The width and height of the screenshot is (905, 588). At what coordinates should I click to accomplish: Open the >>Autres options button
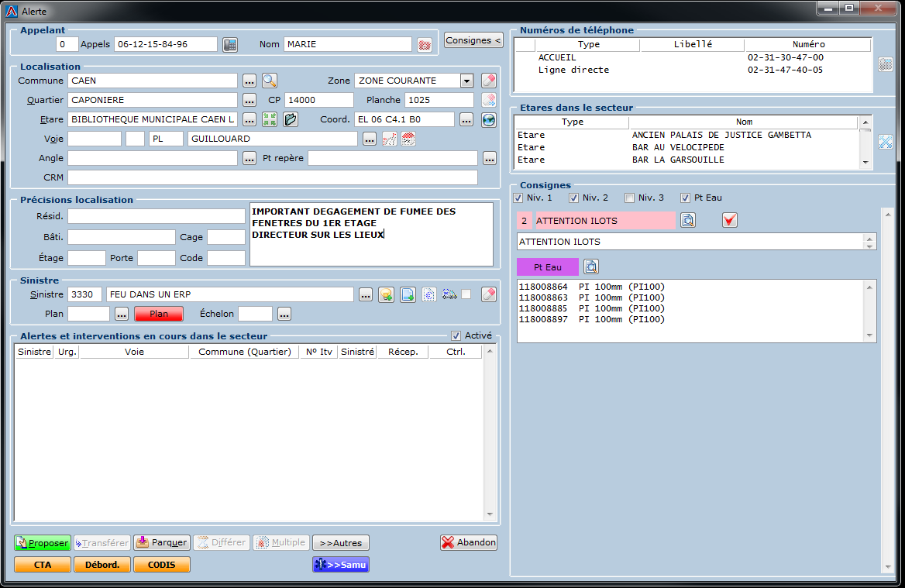(x=340, y=543)
